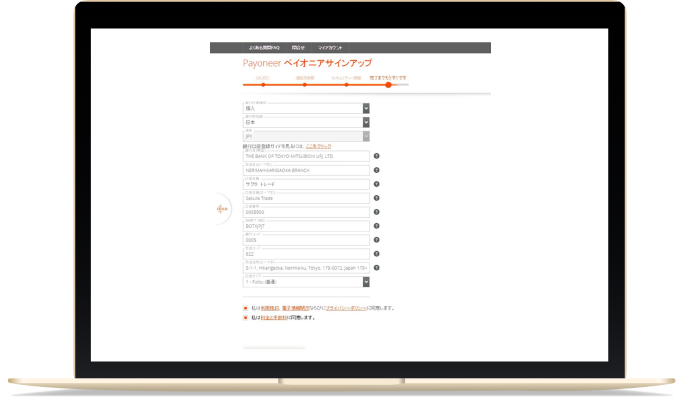Image resolution: width=684 pixels, height=398 pixels.
Task: Click help icon beside bank code 0005
Action: click(x=376, y=240)
